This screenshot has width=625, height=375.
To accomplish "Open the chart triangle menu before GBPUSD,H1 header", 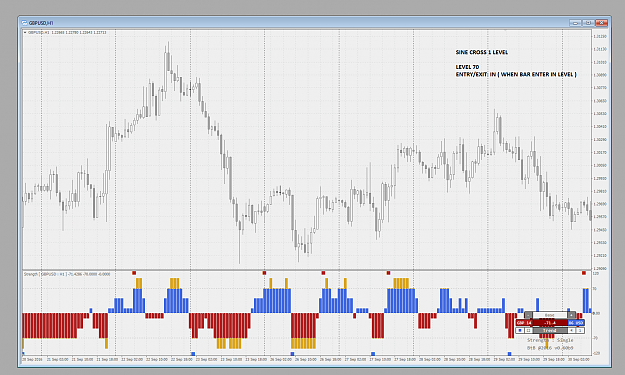I will pyautogui.click(x=25, y=32).
